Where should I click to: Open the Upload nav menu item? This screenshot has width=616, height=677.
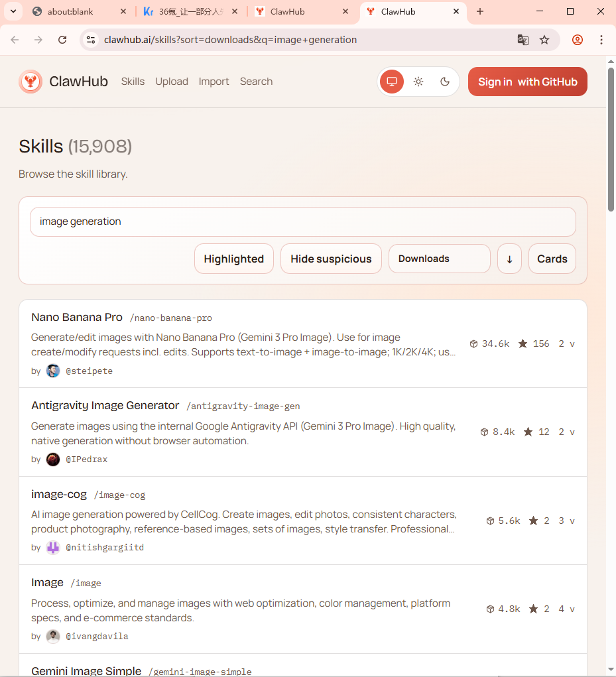(x=172, y=82)
